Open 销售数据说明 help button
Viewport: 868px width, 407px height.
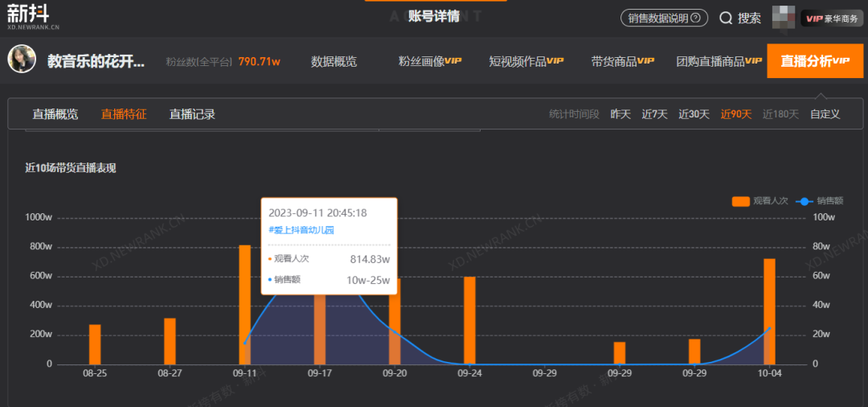click(664, 18)
